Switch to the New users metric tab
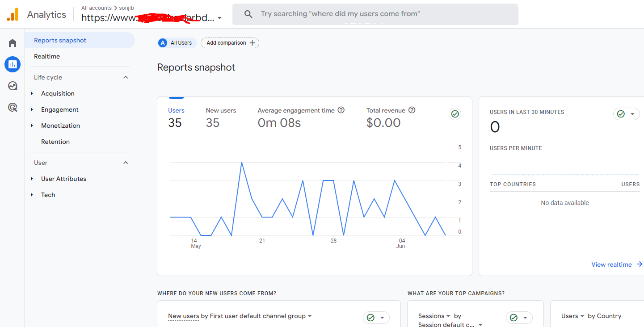The height and width of the screenshot is (327, 644). 221,110
